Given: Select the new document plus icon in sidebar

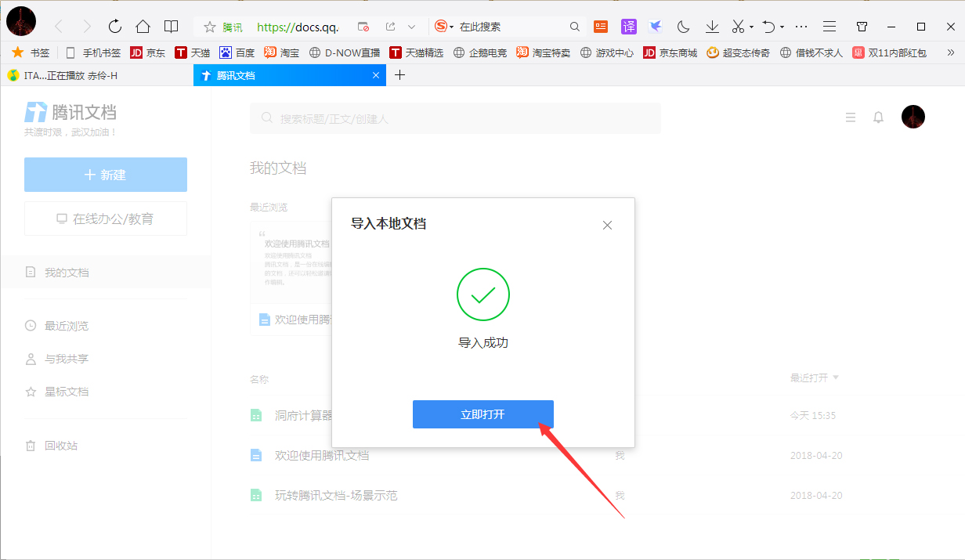Looking at the screenshot, I should [90, 174].
